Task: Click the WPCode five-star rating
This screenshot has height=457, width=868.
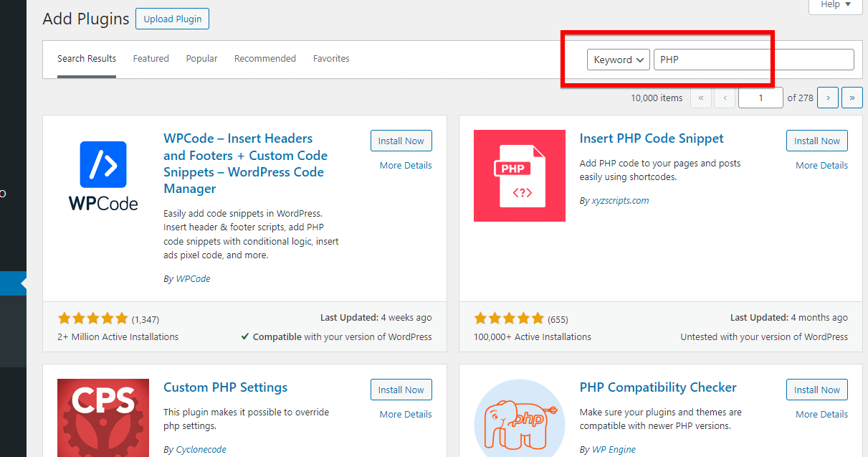Action: [x=92, y=319]
